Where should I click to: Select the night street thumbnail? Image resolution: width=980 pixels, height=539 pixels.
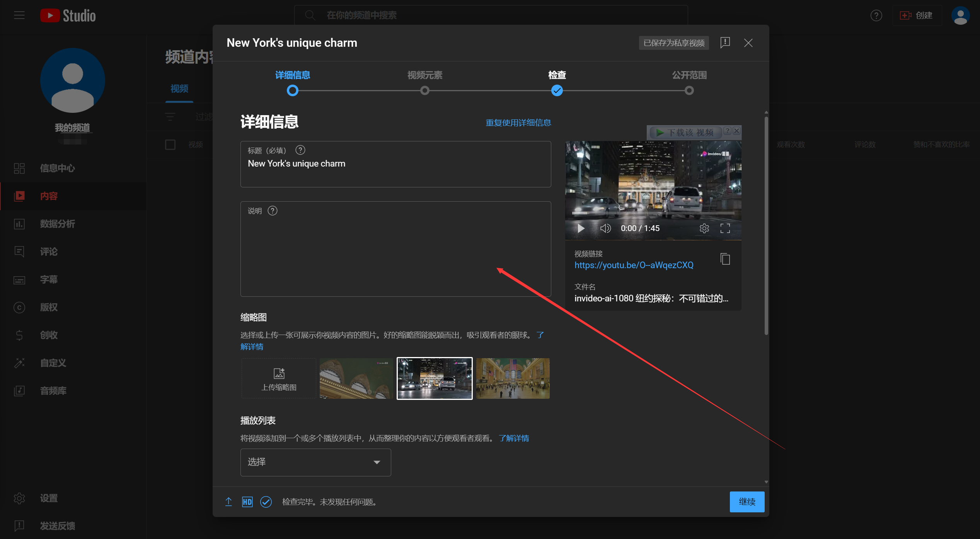pos(435,378)
